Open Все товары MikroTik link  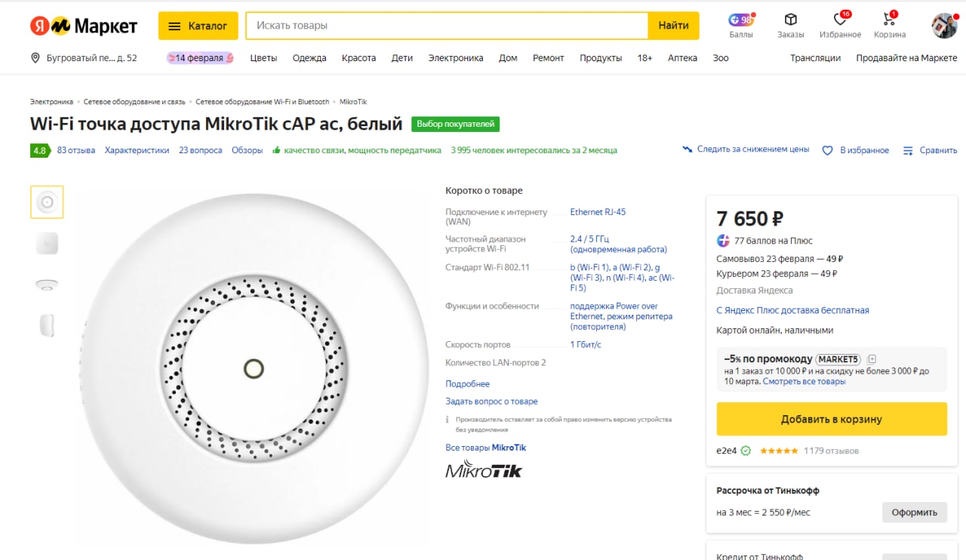(486, 448)
